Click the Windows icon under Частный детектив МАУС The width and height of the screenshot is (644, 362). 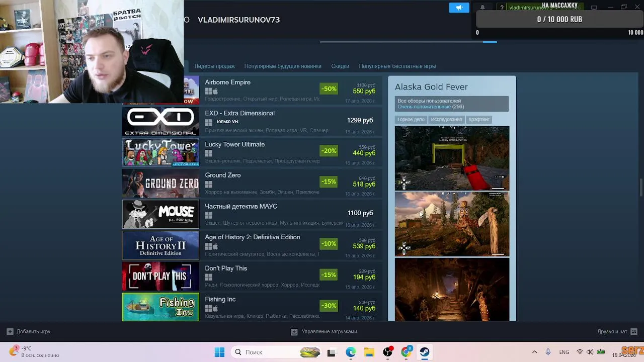tap(208, 215)
